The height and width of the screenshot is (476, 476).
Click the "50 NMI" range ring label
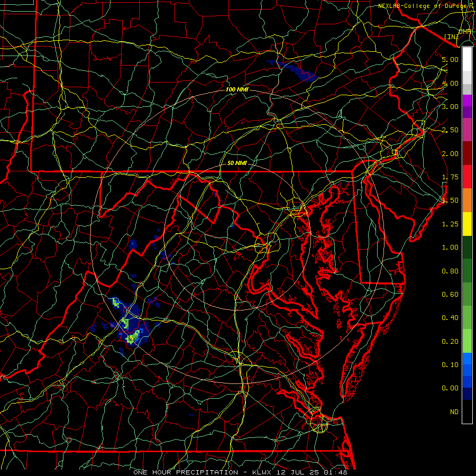coord(237,163)
